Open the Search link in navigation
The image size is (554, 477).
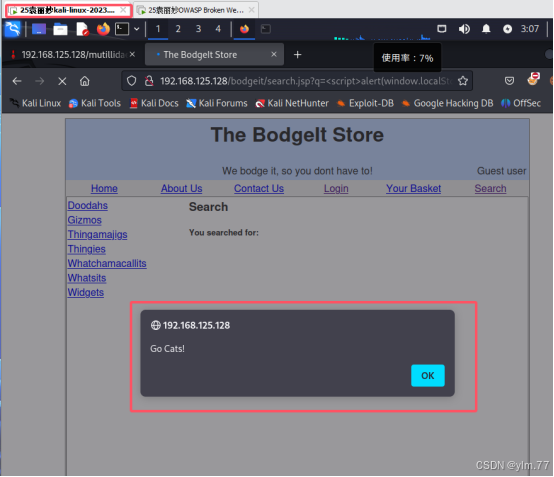490,189
